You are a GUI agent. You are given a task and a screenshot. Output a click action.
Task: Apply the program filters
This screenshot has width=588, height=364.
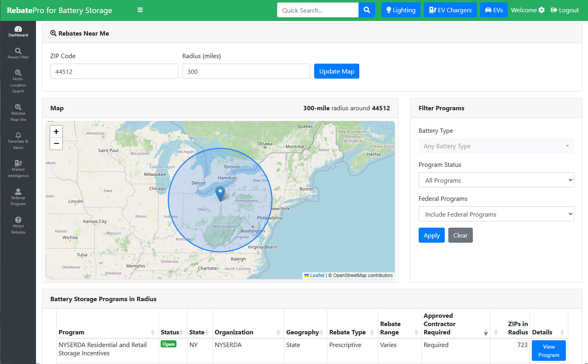click(432, 235)
